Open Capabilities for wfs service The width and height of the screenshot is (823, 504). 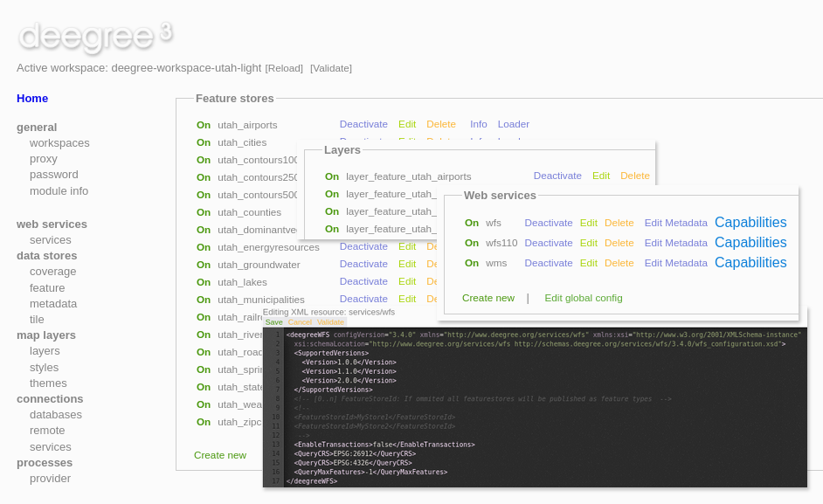click(750, 222)
